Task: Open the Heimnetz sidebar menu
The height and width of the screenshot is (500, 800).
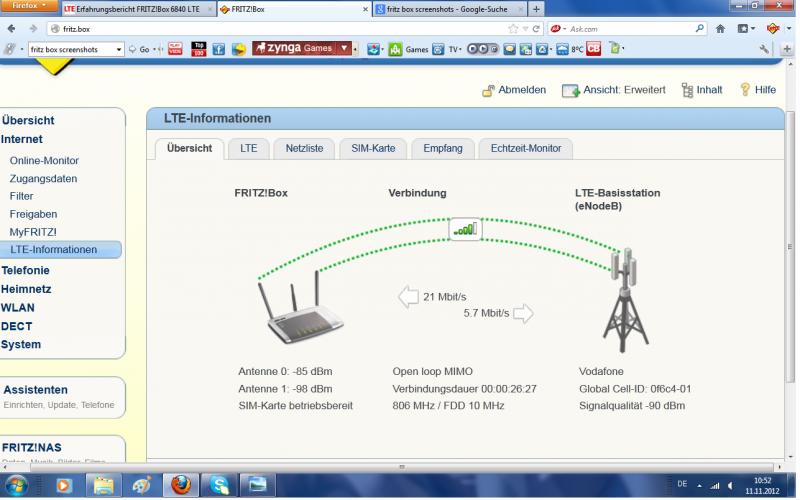Action: [26, 289]
